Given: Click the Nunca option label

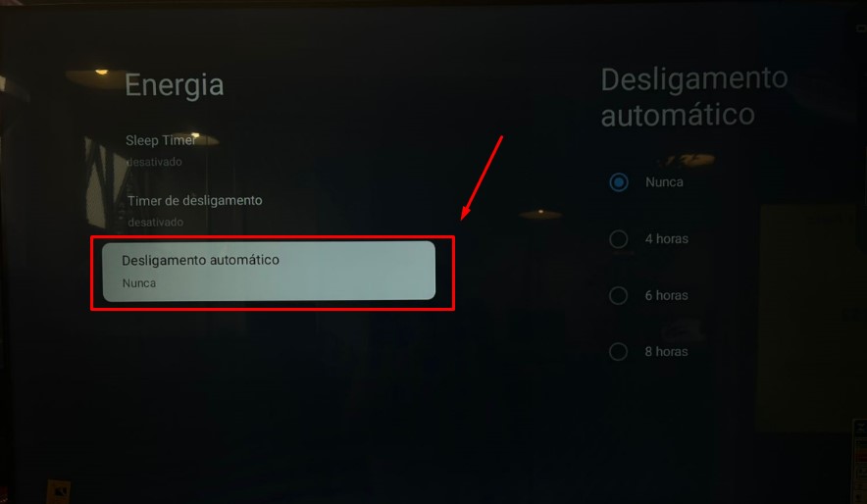Looking at the screenshot, I should click(x=664, y=182).
